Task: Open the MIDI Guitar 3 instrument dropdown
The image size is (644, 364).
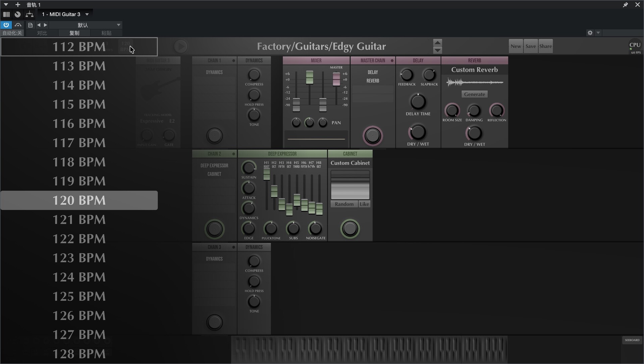Action: (87, 14)
